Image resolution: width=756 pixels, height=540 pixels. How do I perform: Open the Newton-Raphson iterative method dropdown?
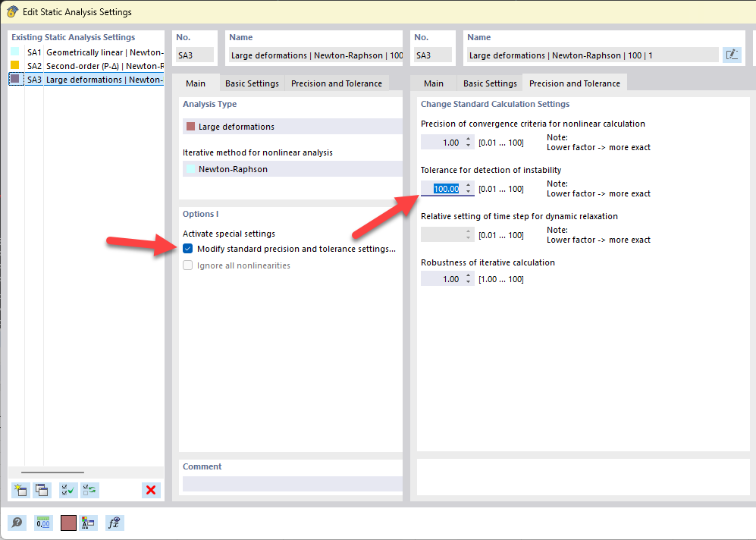(292, 169)
